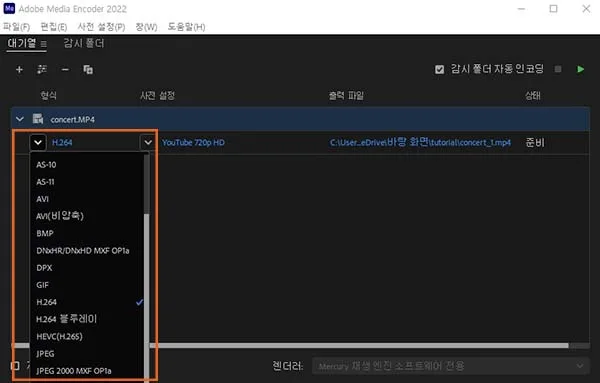Viewport: 600px width, 383px height.
Task: Click the concert_1.mp4 output file path
Action: coord(420,142)
